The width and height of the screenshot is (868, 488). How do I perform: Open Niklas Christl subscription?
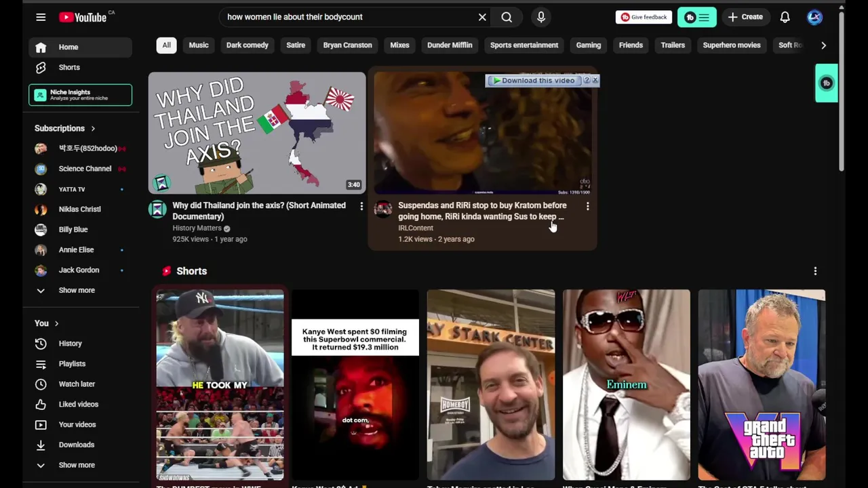[x=80, y=209]
